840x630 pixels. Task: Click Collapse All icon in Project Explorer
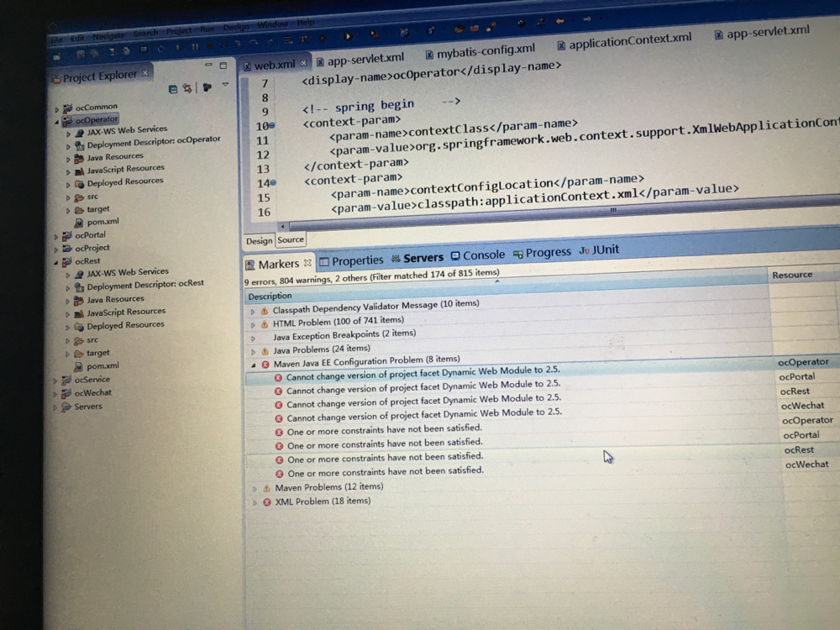click(173, 88)
